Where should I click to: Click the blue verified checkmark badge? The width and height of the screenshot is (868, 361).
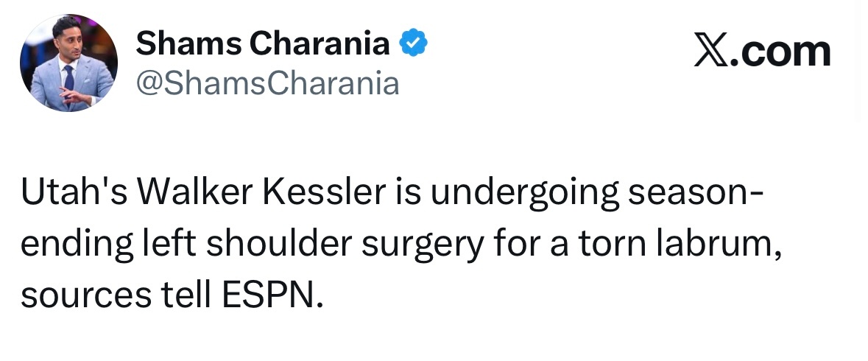click(x=413, y=46)
